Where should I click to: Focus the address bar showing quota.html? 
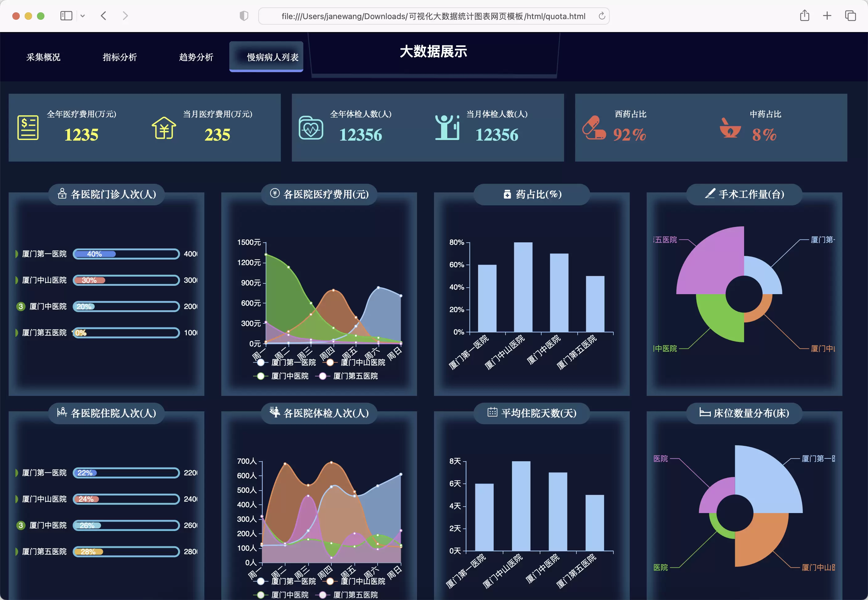434,16
